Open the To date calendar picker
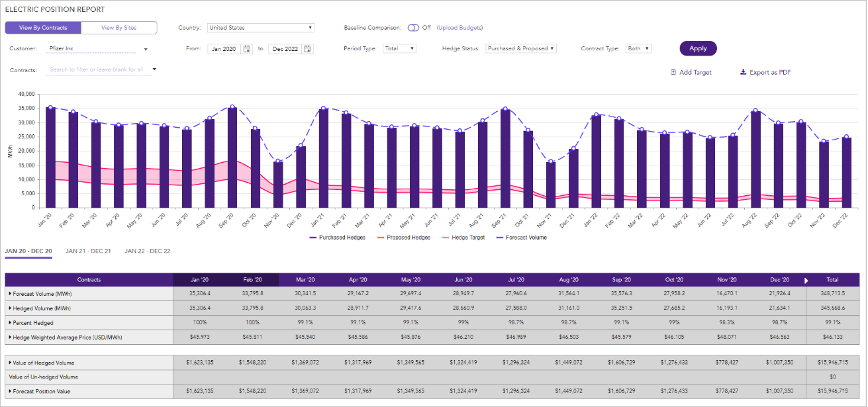Screen dimensions: 868x407 pos(308,49)
